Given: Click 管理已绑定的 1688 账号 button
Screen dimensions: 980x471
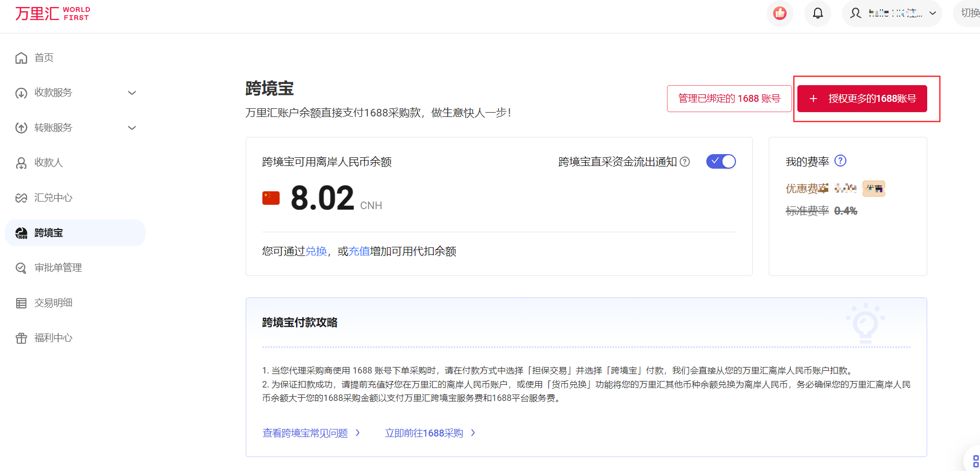Looking at the screenshot, I should point(729,99).
